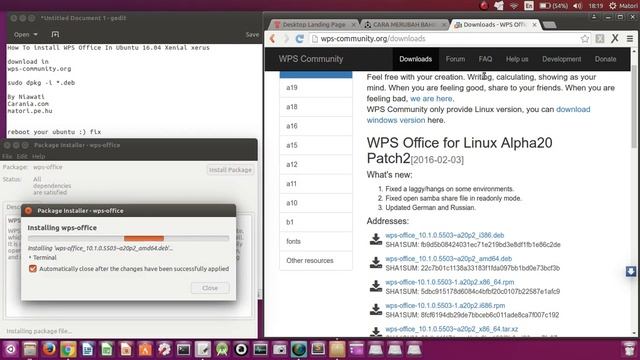Viewport: 640px width, 360px height.
Task: Open the 'download windows version' link
Action: (478, 115)
